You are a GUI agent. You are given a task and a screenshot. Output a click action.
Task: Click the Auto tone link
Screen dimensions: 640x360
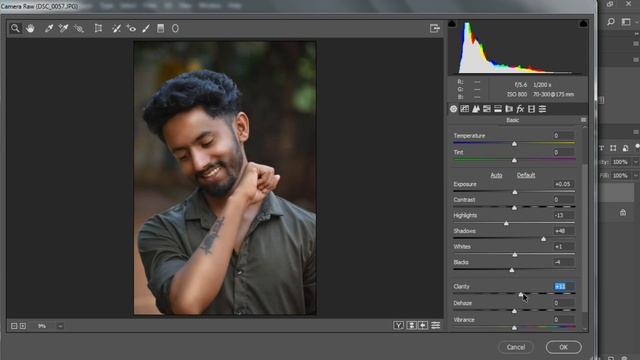tap(496, 175)
